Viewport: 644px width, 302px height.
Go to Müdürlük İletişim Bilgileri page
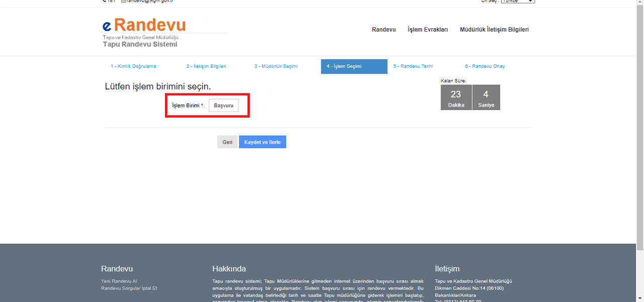(494, 30)
